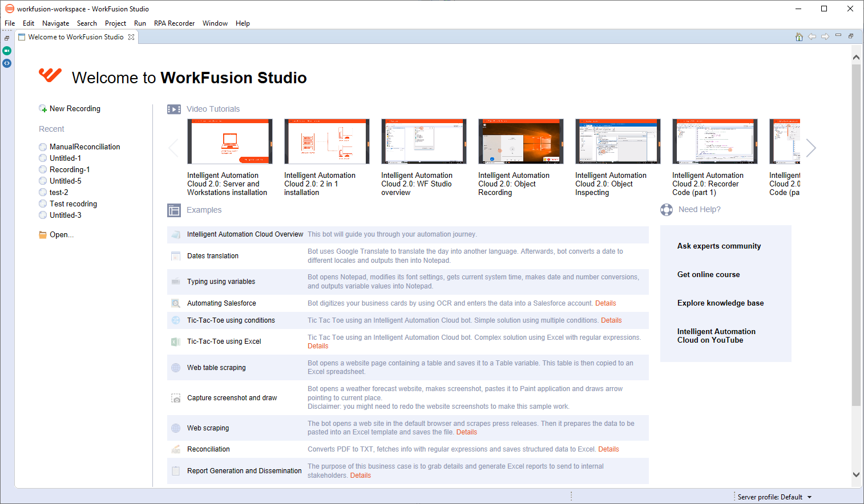Viewport: 864px width, 504px height.
Task: Play the 2 in 1 installation video thumbnail
Action: coord(327,141)
